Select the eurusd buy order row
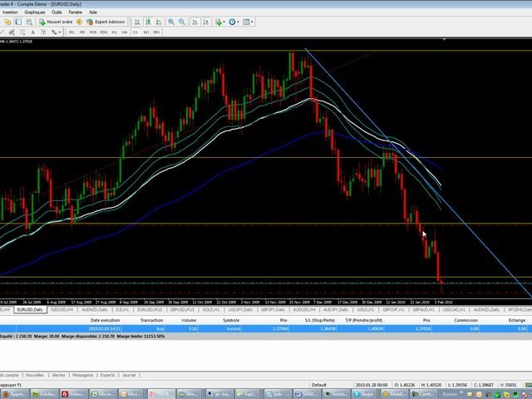The image size is (532, 399). (x=266, y=328)
